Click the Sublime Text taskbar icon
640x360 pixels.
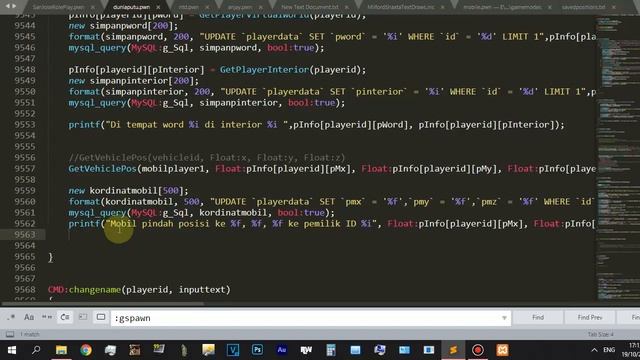[453, 350]
